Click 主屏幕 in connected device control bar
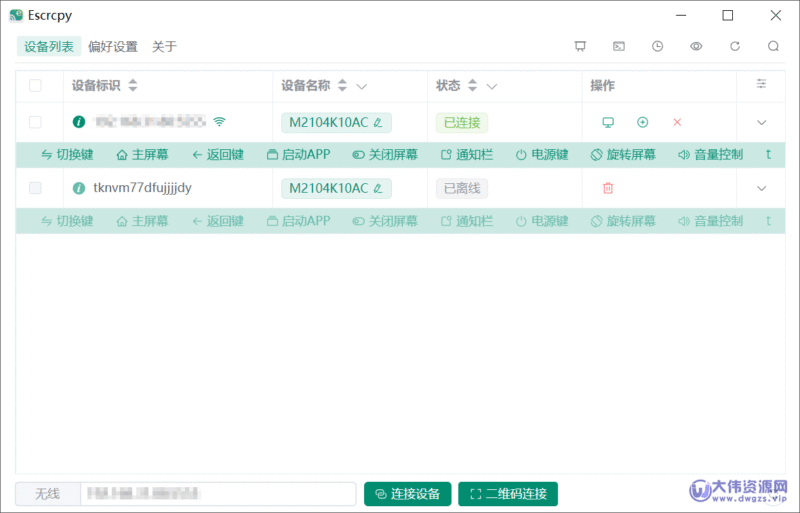Screen dimensions: 800x513 (x=142, y=155)
